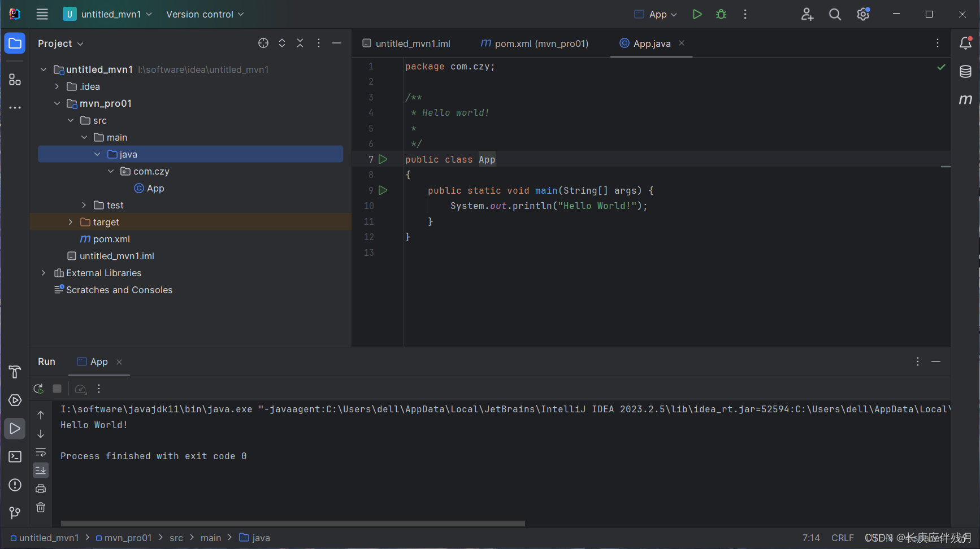
Task: Clear the Run console with the trash icon
Action: pyautogui.click(x=40, y=507)
